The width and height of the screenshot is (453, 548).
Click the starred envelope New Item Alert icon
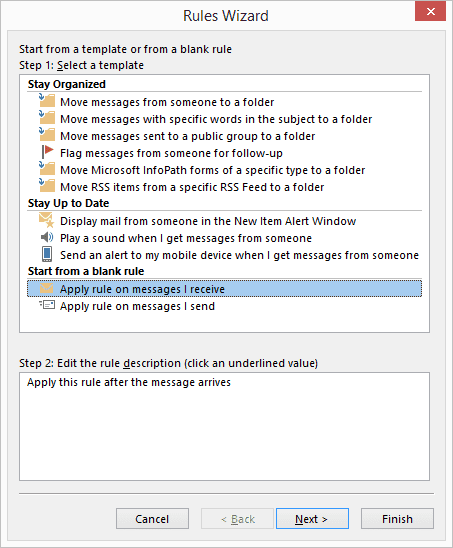tap(46, 220)
